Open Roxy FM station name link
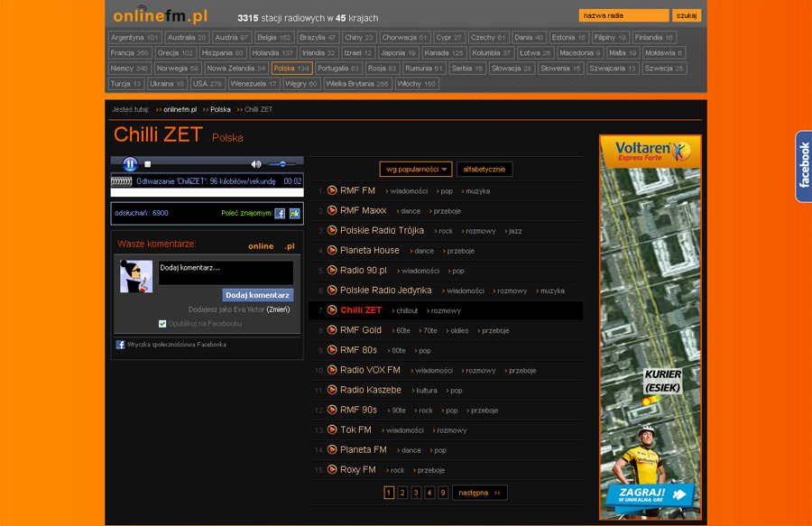 click(358, 469)
